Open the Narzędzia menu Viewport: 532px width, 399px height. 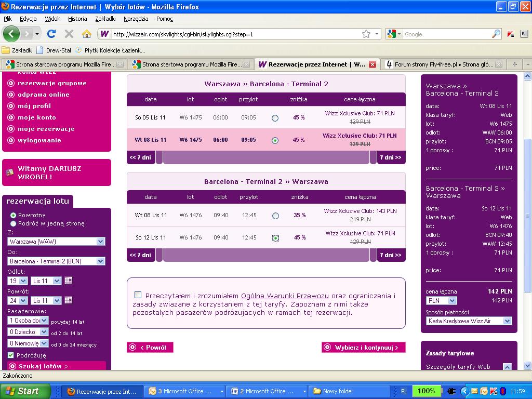pos(136,19)
